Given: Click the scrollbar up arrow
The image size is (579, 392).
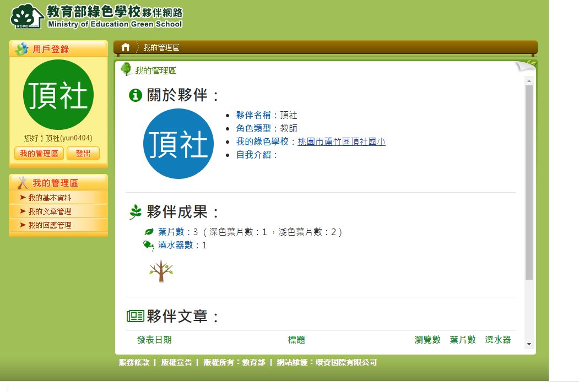Looking at the screenshot, I should click(529, 81).
